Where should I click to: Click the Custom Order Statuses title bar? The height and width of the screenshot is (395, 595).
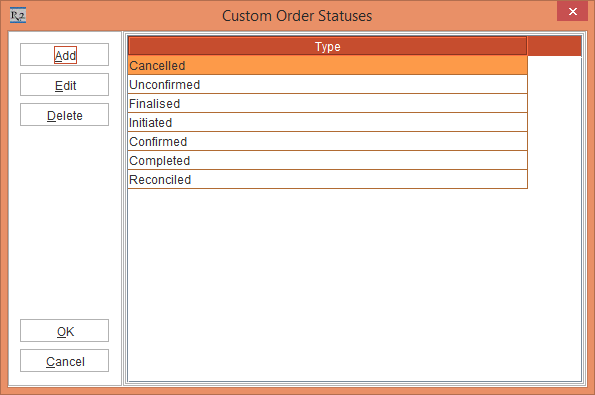[297, 16]
